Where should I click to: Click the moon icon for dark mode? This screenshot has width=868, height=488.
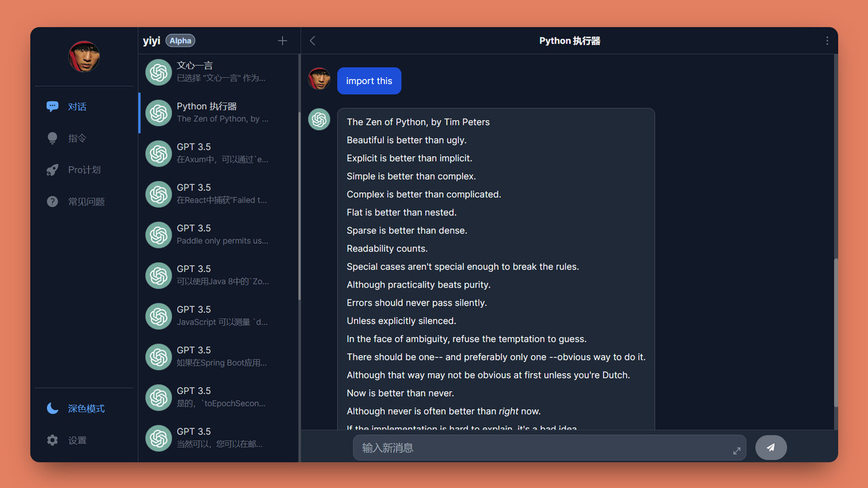tap(52, 408)
